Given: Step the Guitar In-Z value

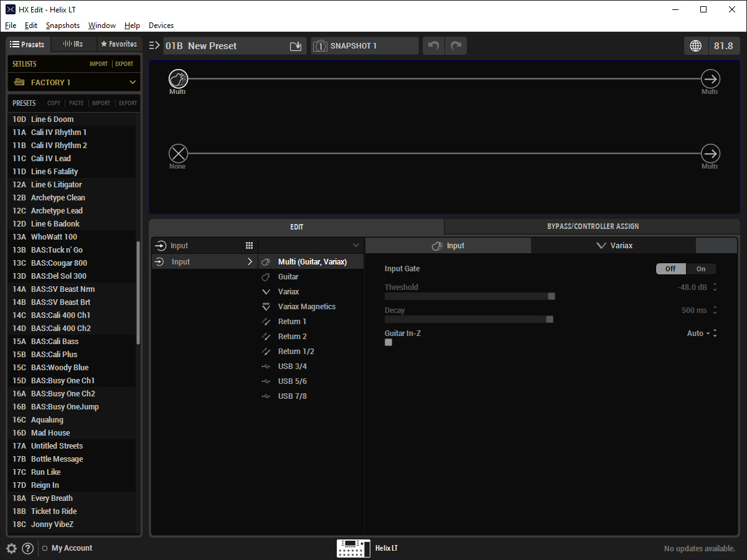Looking at the screenshot, I should [x=715, y=334].
